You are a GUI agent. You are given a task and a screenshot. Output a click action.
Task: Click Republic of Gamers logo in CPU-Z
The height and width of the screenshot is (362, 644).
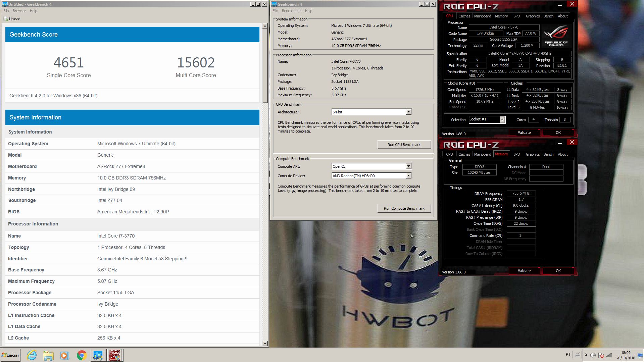pos(556,36)
